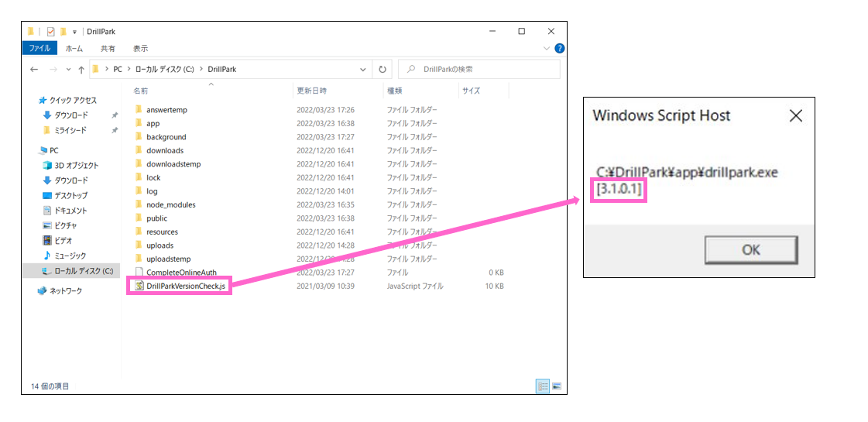Close the Windows Script Host dialog
This screenshot has height=422, width=868.
[x=795, y=116]
